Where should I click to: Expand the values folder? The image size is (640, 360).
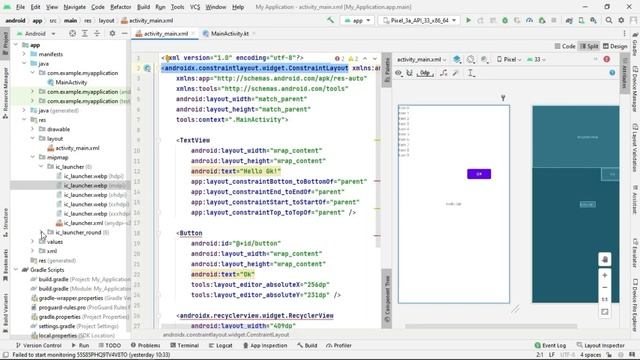tap(33, 242)
